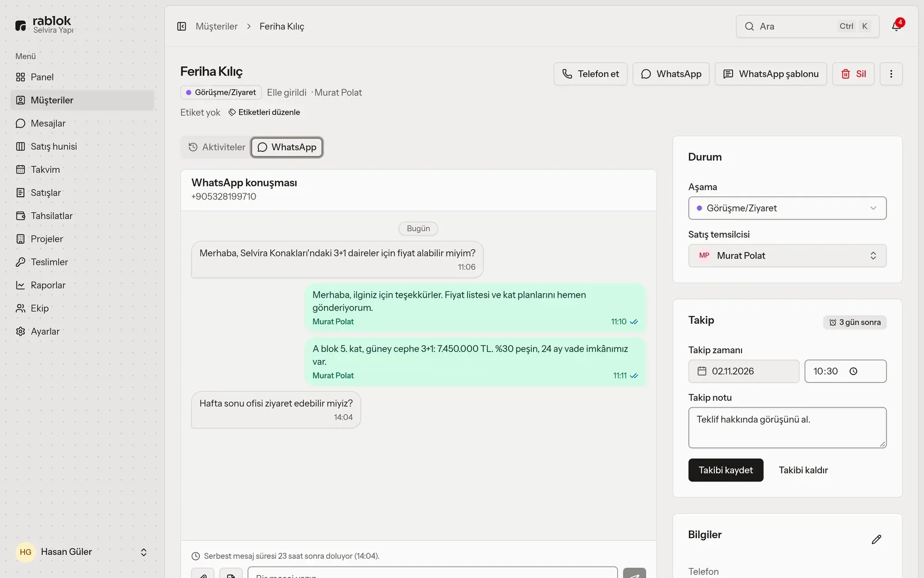Open the time picker clock at 10:30
This screenshot has height=578, width=924.
(x=854, y=371)
